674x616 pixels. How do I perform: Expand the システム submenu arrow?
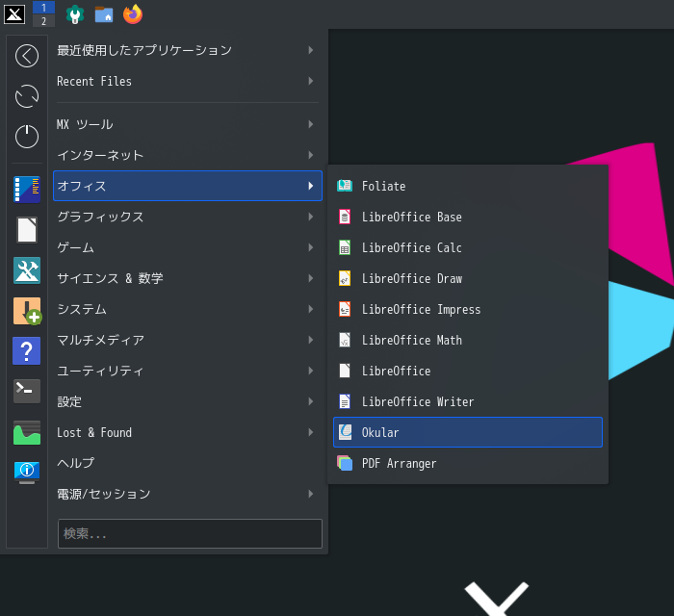click(310, 309)
